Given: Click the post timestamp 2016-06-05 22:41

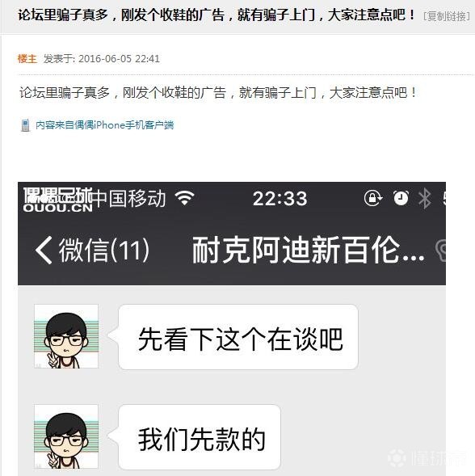Looking at the screenshot, I should coord(119,58).
